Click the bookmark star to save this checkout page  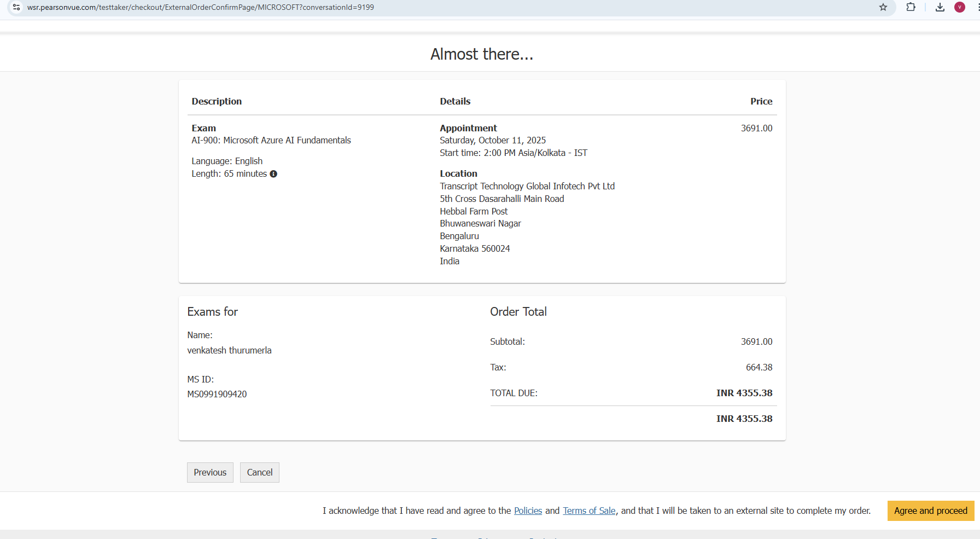pos(883,8)
